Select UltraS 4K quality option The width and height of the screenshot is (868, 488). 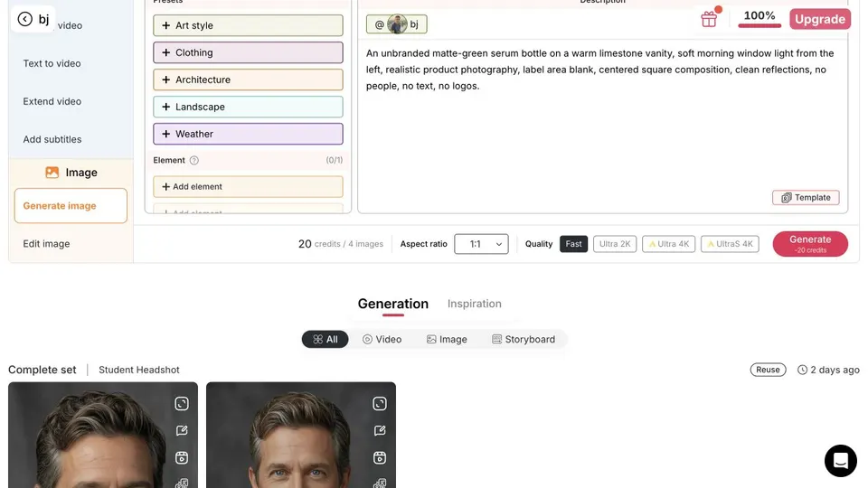tap(731, 244)
